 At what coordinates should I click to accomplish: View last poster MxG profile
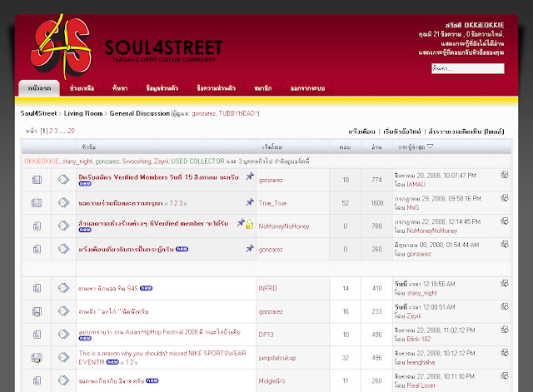tap(413, 207)
